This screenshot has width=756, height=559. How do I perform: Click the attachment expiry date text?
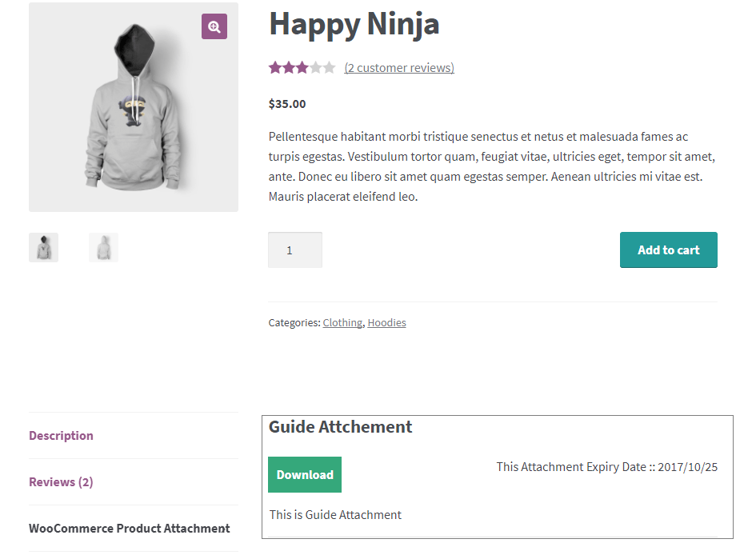[x=606, y=467]
